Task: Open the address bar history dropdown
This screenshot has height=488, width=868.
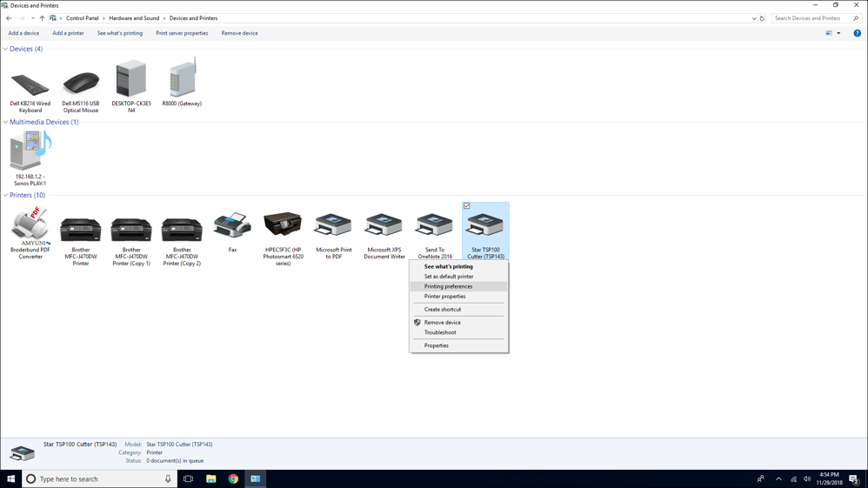Action: (x=754, y=18)
